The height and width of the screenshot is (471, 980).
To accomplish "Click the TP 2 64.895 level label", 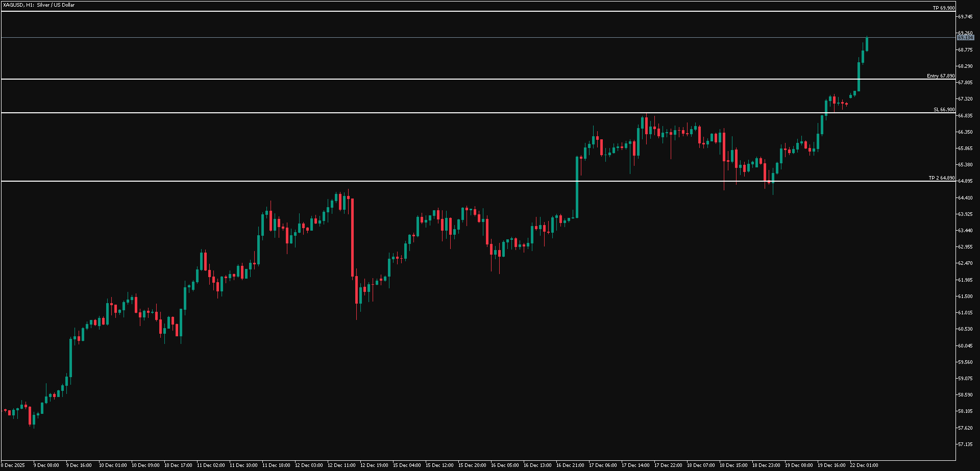I will (x=941, y=178).
